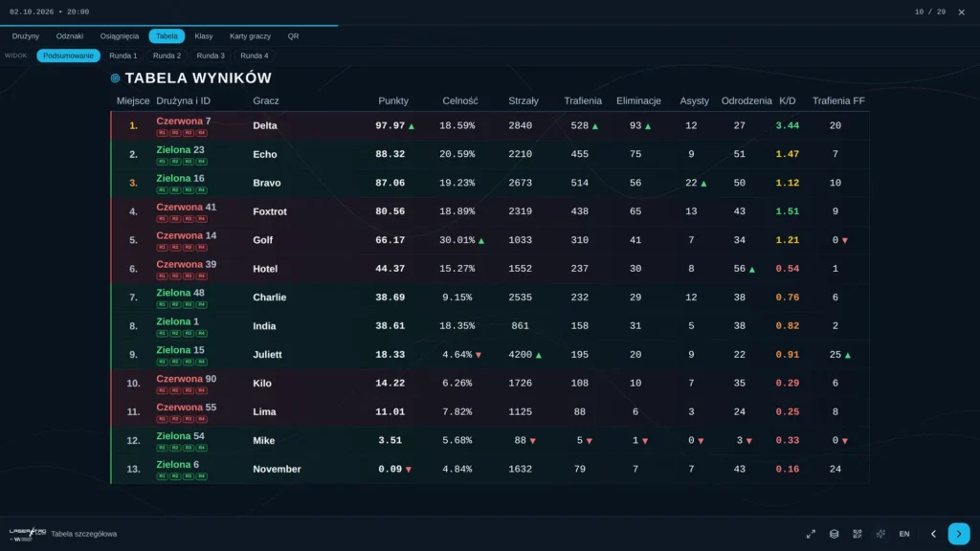Click the green up arrow next to 97.97
Image resolution: width=980 pixels, height=551 pixels.
(412, 126)
